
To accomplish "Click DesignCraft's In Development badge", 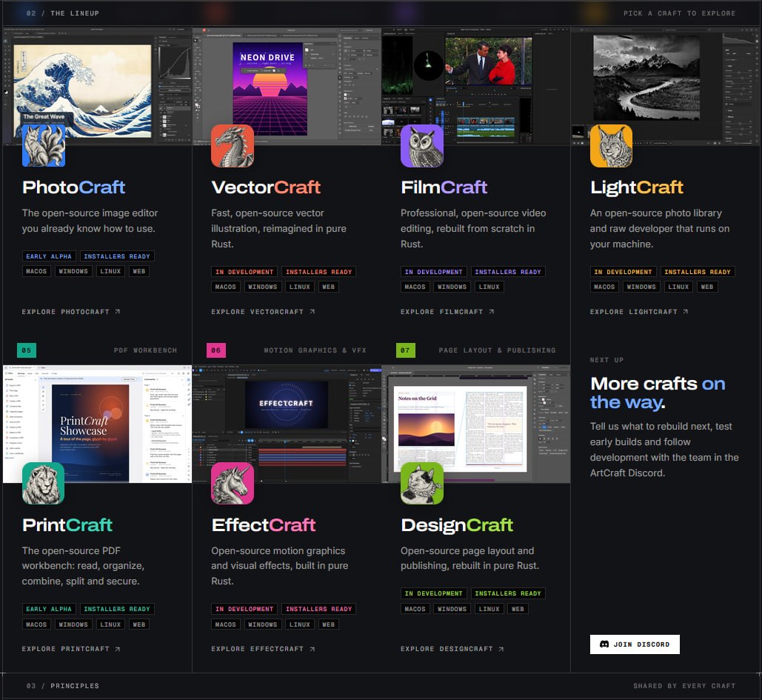I will click(433, 593).
